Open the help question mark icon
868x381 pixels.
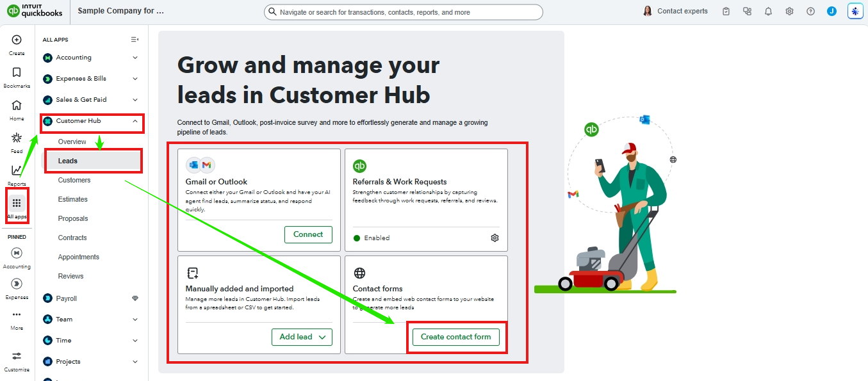810,12
